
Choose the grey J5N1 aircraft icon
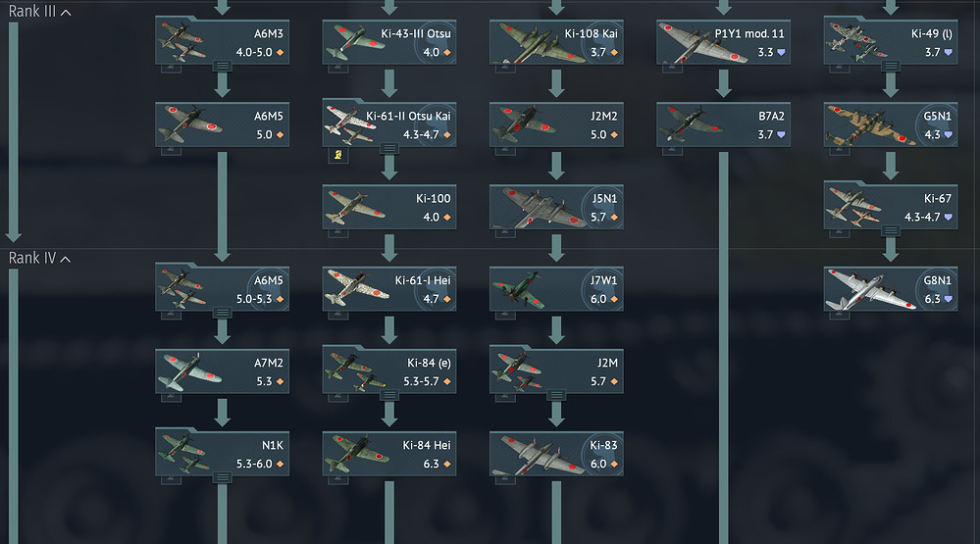(538, 208)
